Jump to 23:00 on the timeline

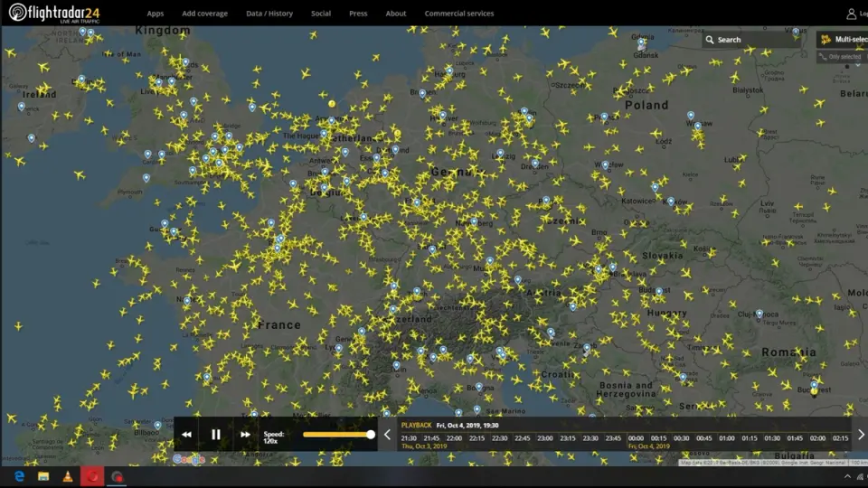(x=544, y=438)
